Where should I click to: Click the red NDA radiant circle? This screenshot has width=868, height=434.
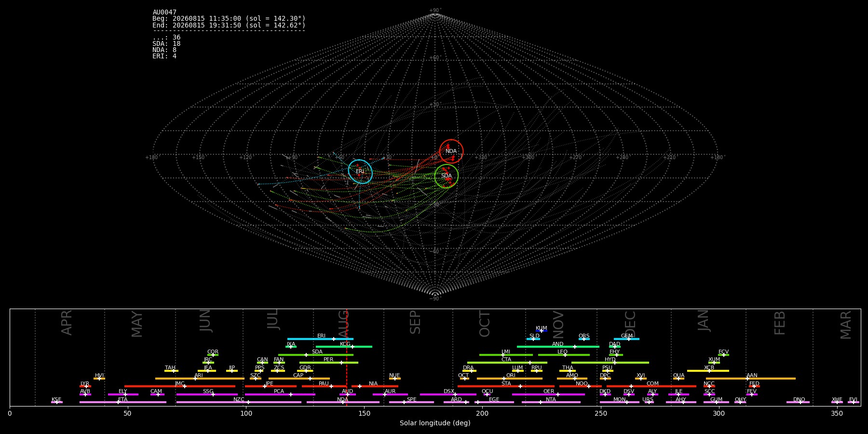tap(451, 151)
